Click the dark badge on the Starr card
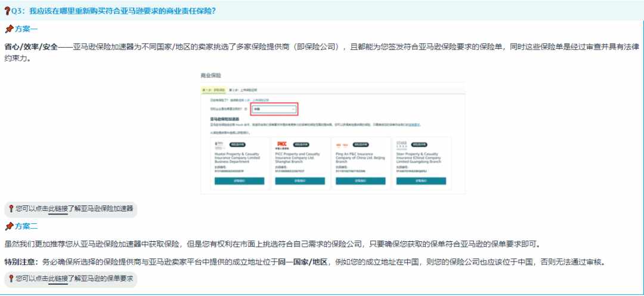The height and width of the screenshot is (296, 644). coord(419,144)
